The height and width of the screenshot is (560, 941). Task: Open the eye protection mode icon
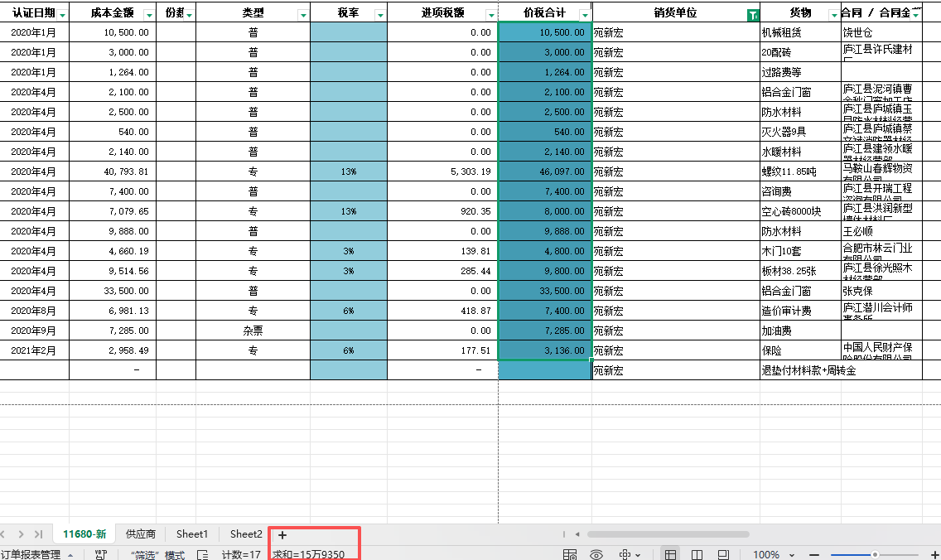pos(596,555)
